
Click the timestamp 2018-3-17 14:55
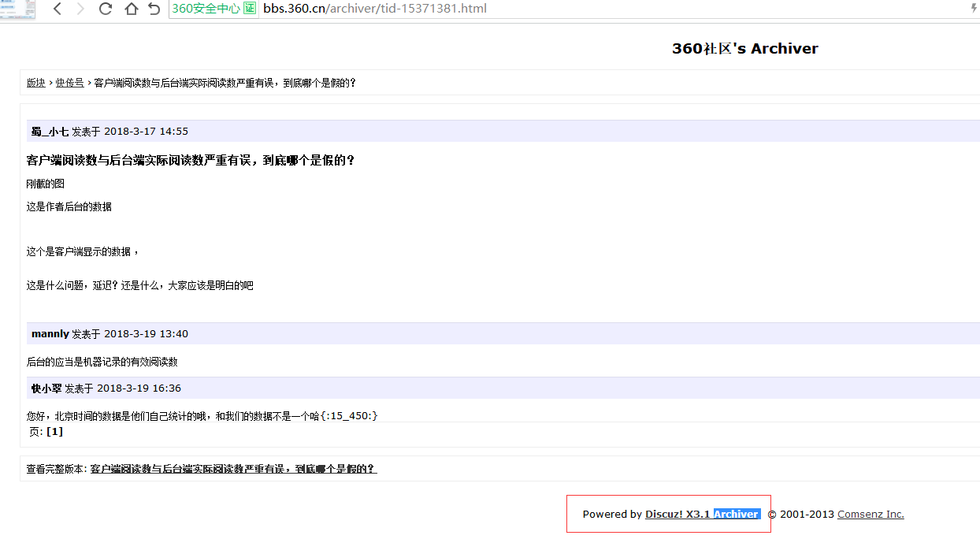146,132
